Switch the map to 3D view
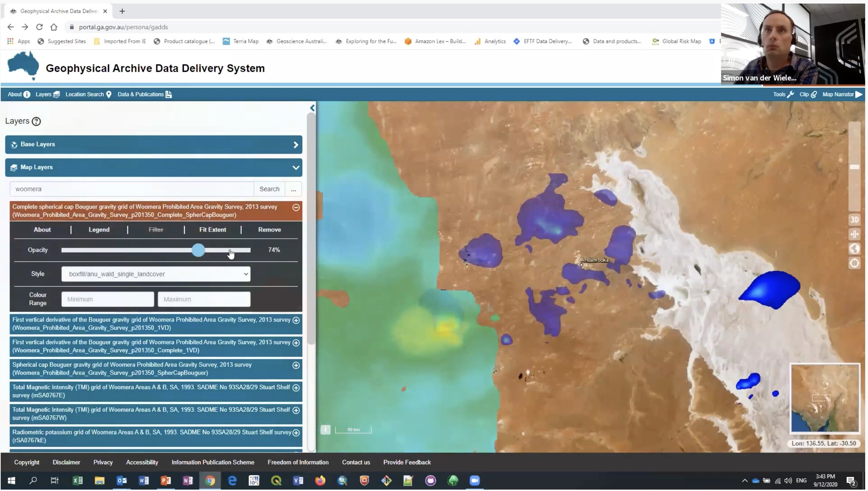This screenshot has width=868, height=491. (854, 220)
